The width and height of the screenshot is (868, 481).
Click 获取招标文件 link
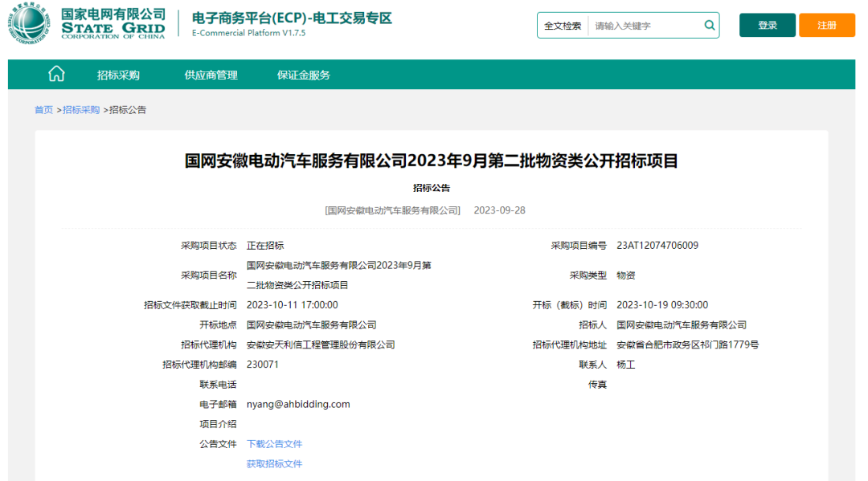[x=274, y=464]
